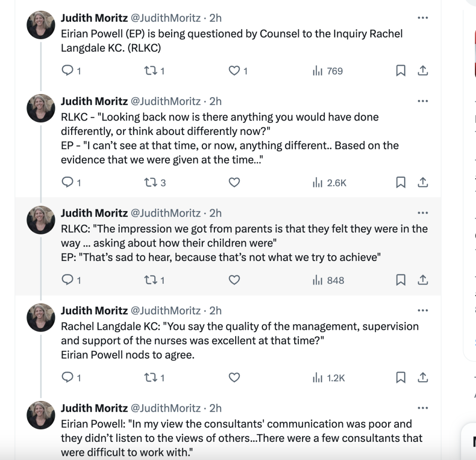Reply to the "impression we got from parents" tweet
476x460 pixels.
coord(68,280)
